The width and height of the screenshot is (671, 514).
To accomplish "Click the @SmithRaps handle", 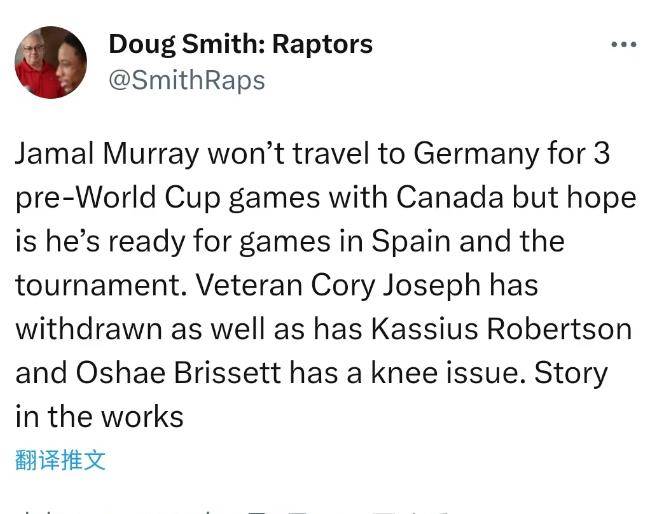I will pos(186,80).
